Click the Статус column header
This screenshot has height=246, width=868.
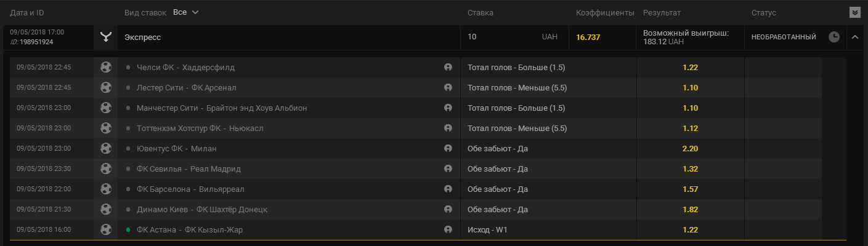tap(763, 13)
